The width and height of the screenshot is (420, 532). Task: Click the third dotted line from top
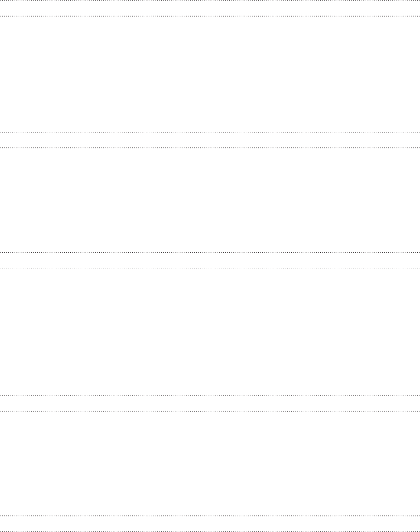point(210,132)
